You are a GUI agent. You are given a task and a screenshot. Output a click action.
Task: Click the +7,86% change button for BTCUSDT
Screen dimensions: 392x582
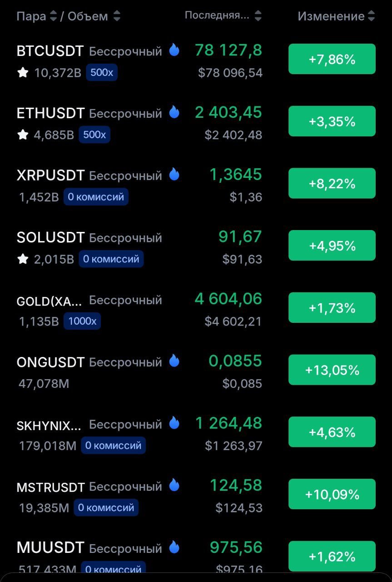(332, 59)
